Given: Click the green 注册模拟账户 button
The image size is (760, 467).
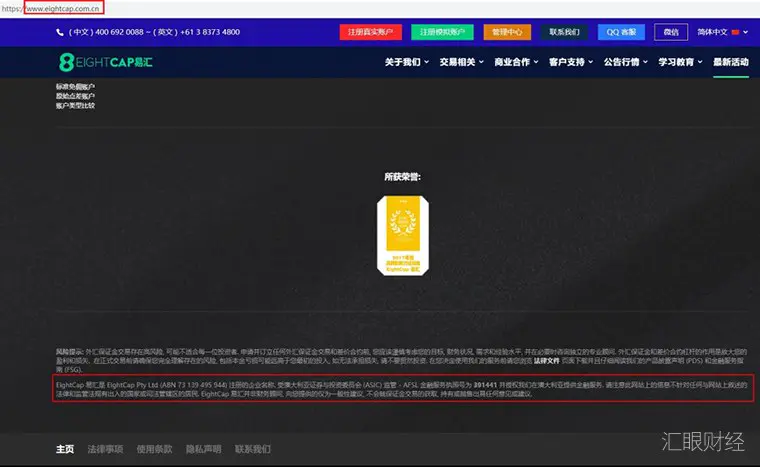Looking at the screenshot, I should pyautogui.click(x=442, y=32).
